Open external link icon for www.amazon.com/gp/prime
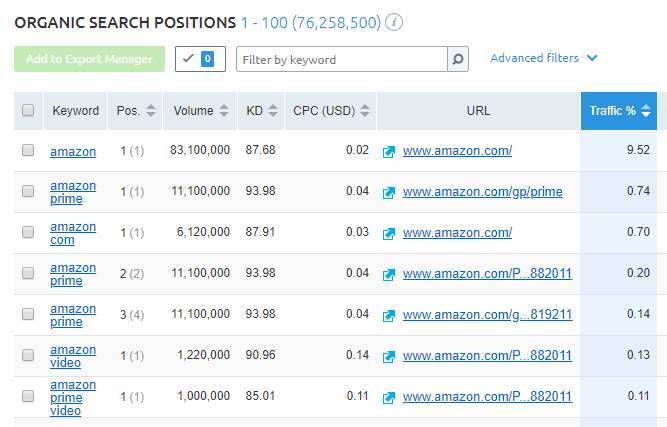The width and height of the screenshot is (667, 427). click(x=389, y=193)
